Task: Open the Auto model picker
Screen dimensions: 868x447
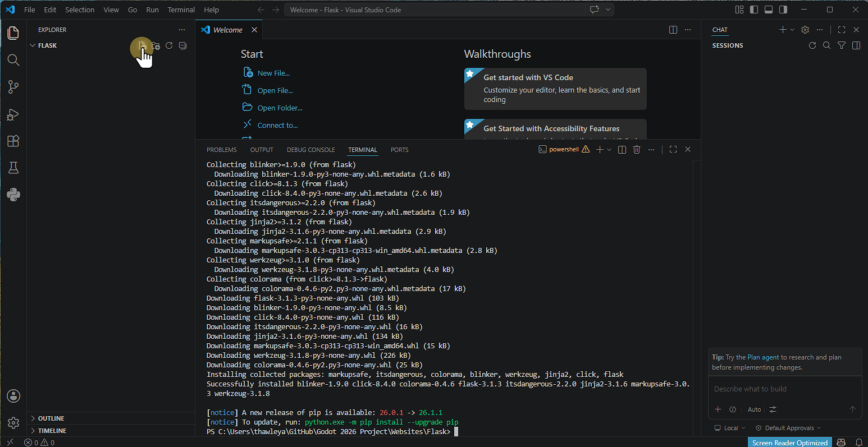Action: coord(754,409)
